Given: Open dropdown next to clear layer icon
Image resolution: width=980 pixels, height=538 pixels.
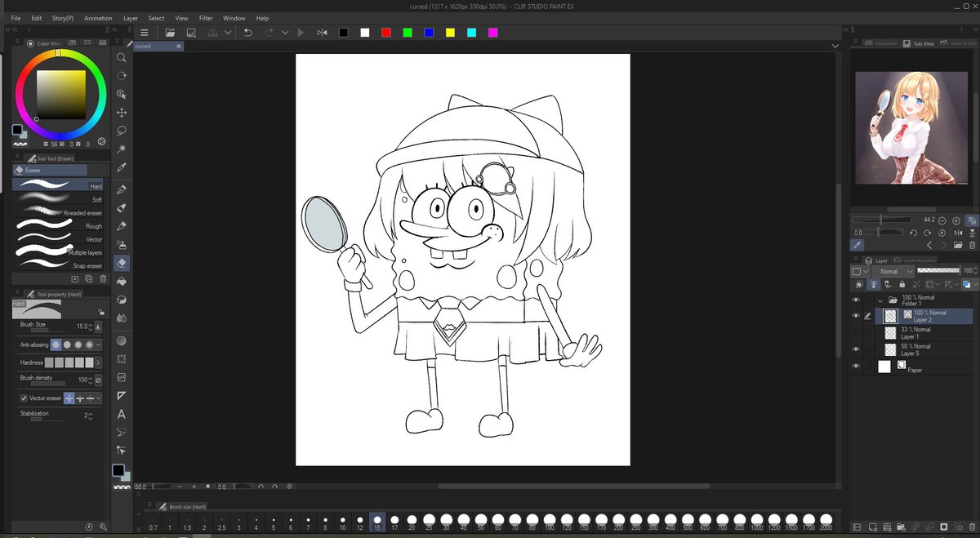Looking at the screenshot, I should (x=228, y=33).
